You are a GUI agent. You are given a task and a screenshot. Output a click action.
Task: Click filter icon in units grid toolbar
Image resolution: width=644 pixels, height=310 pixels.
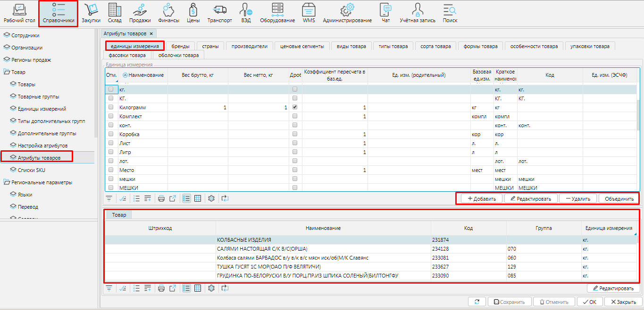[109, 198]
